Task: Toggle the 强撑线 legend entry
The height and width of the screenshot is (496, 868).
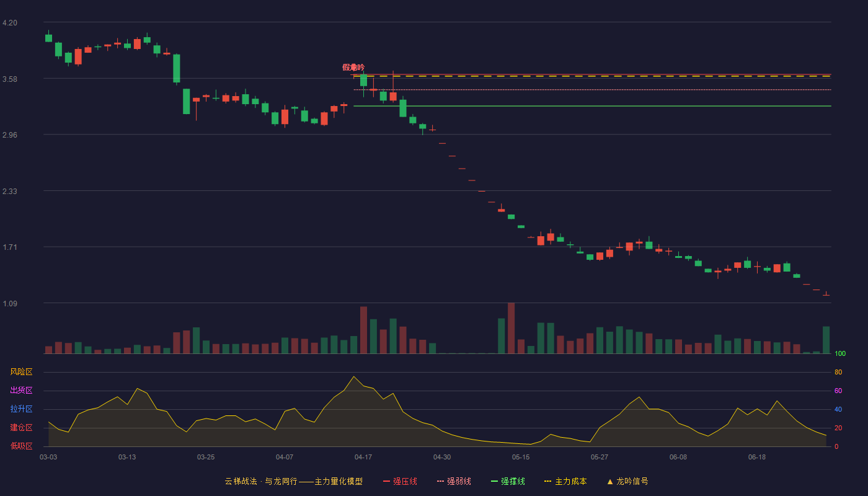Action: coord(508,481)
